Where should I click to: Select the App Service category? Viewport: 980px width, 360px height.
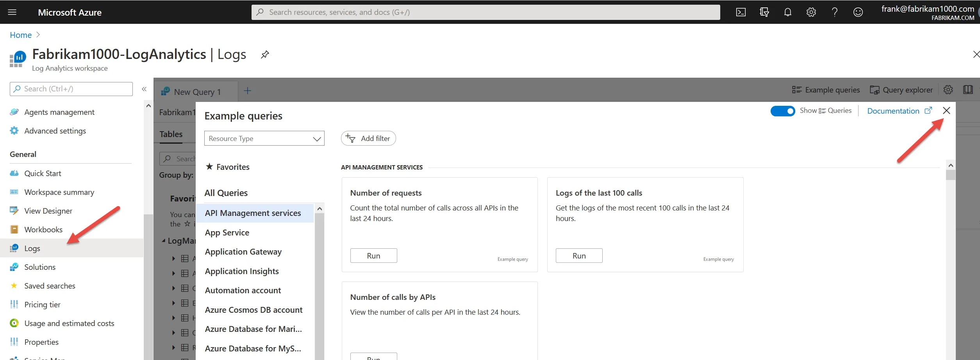click(x=227, y=233)
